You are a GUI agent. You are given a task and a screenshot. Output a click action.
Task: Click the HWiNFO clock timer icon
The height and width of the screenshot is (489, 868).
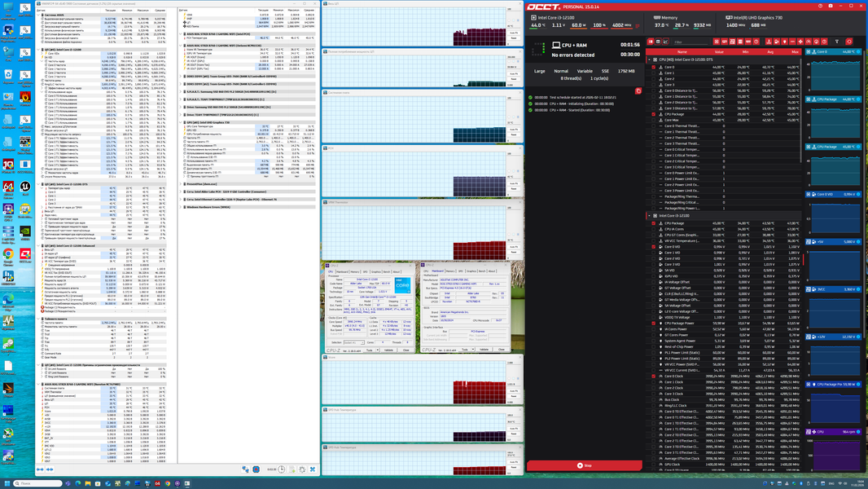click(282, 469)
